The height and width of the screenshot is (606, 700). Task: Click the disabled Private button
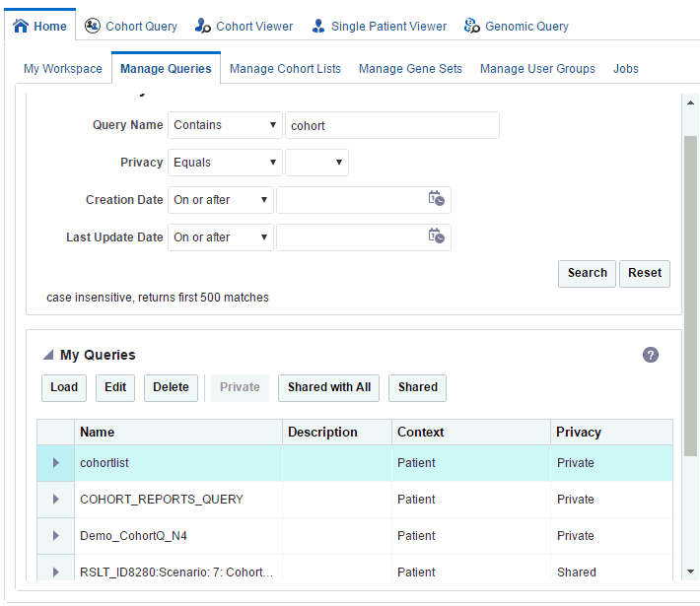point(240,387)
